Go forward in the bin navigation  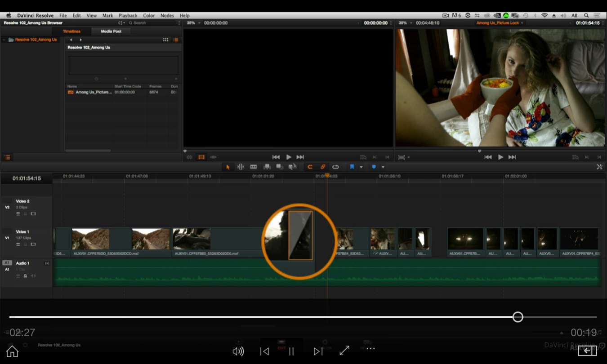(x=80, y=40)
